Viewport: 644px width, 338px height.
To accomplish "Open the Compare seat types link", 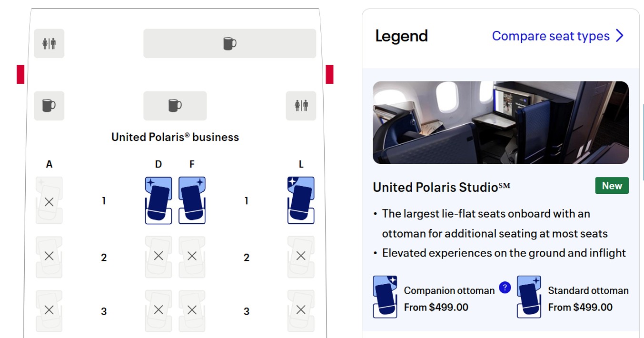I will click(x=551, y=36).
